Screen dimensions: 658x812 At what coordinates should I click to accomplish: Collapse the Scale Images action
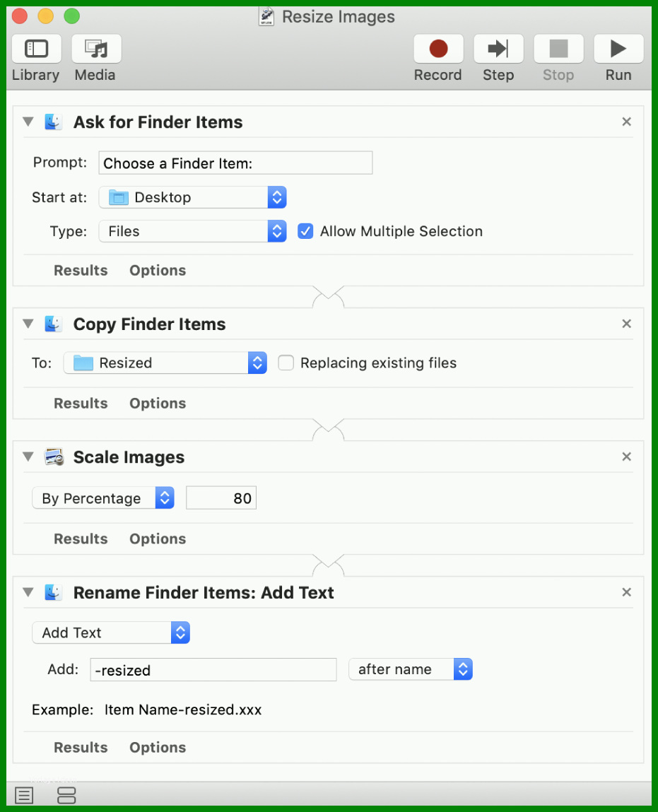(28, 457)
